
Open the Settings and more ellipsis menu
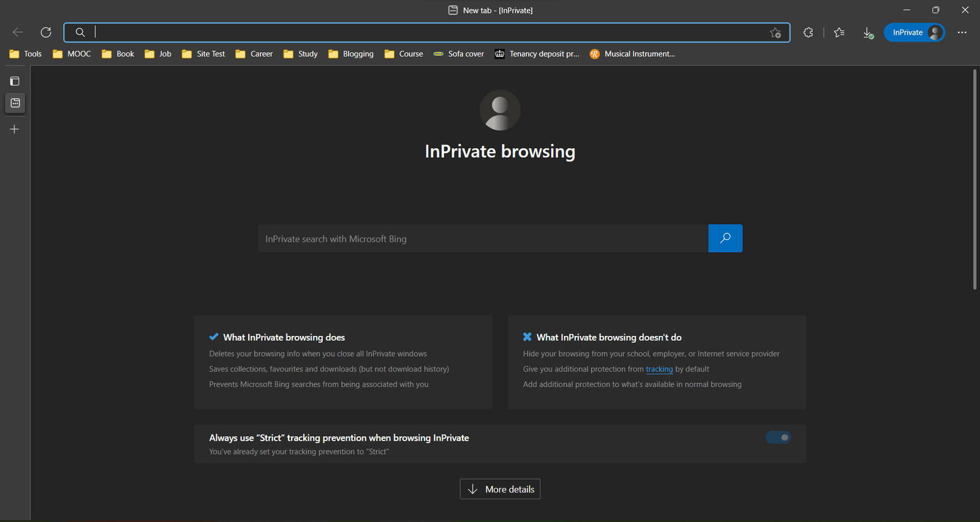[962, 32]
